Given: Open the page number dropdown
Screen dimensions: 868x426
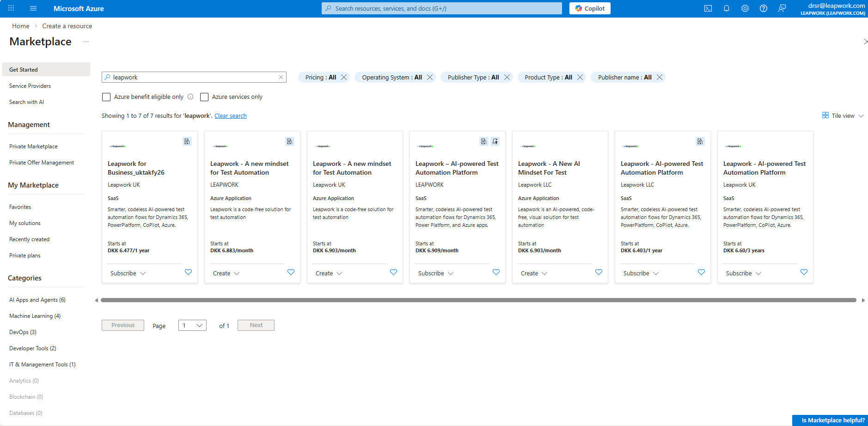Looking at the screenshot, I should [192, 325].
